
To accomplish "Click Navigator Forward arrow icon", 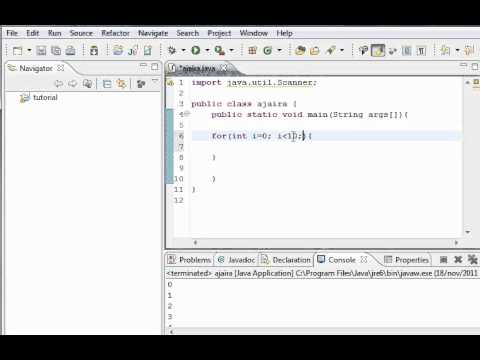I will (73, 84).
